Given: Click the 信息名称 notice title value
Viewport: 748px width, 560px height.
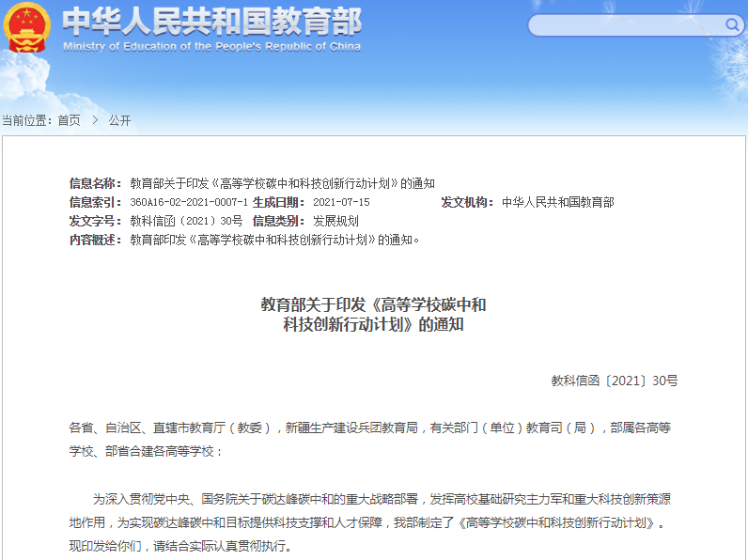Looking at the screenshot, I should pyautogui.click(x=282, y=183).
